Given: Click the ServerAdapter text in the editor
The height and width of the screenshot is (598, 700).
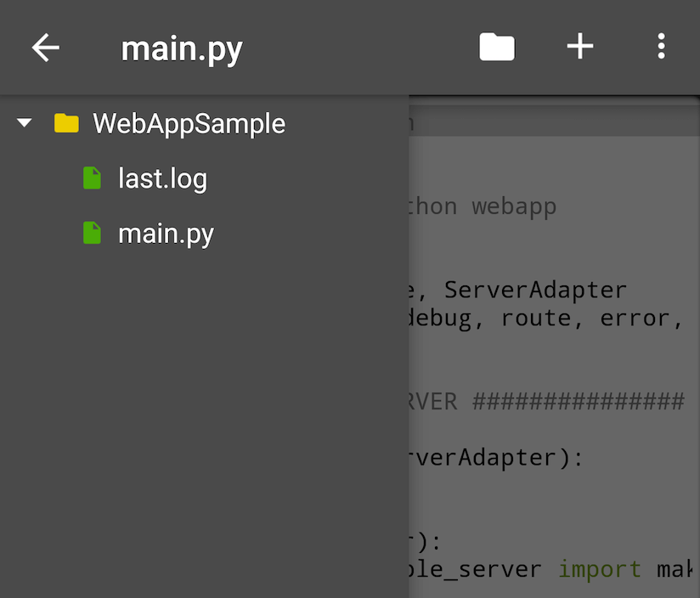Looking at the screenshot, I should coord(535,289).
